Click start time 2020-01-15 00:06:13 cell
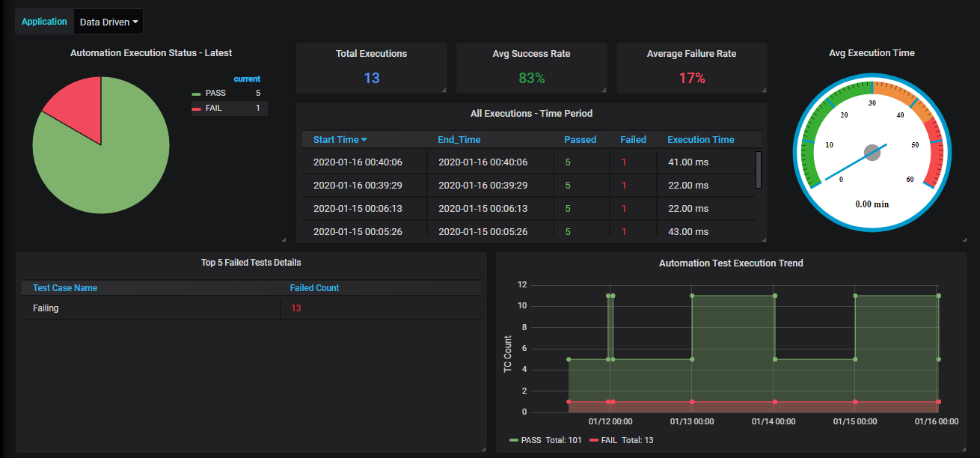 [x=364, y=209]
